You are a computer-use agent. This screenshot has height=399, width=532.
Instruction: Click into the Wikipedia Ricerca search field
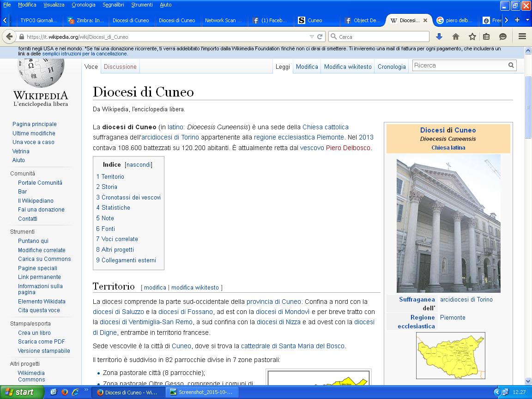(x=459, y=66)
